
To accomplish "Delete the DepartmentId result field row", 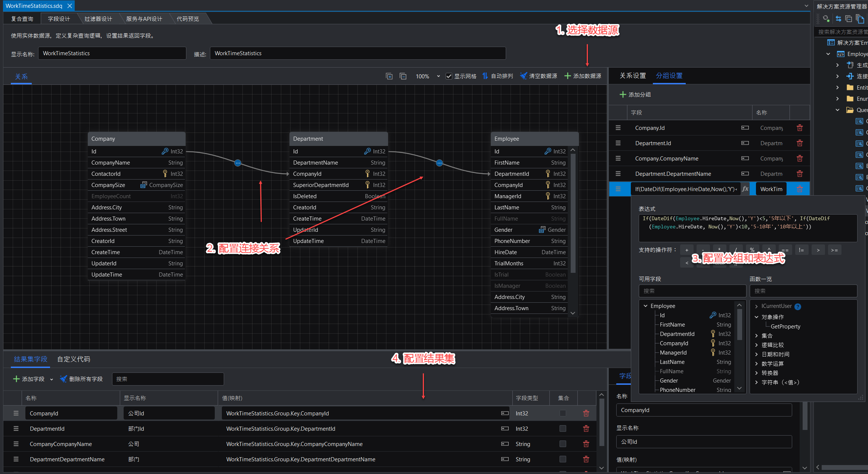I will 586,428.
